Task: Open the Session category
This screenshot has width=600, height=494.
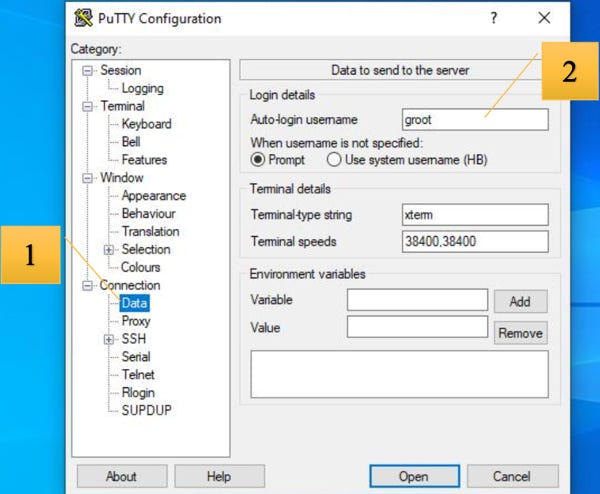Action: [121, 70]
